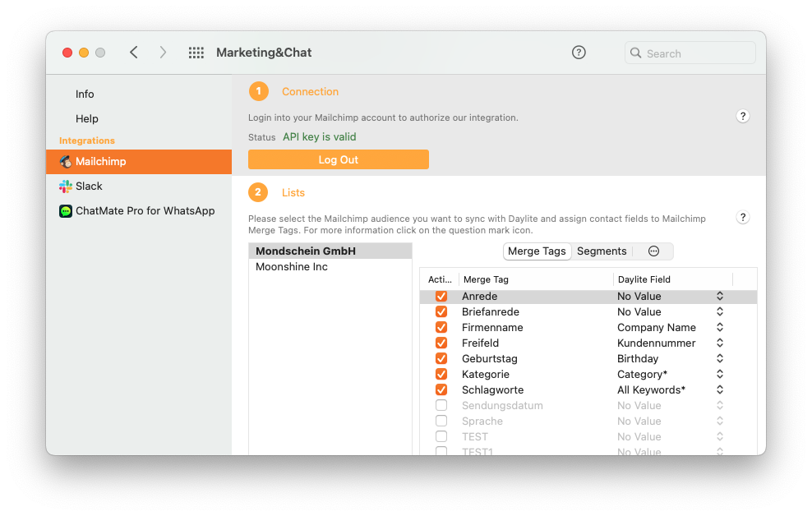
Task: Click the Mailchimp monkey icon in sidebar
Action: (x=65, y=162)
